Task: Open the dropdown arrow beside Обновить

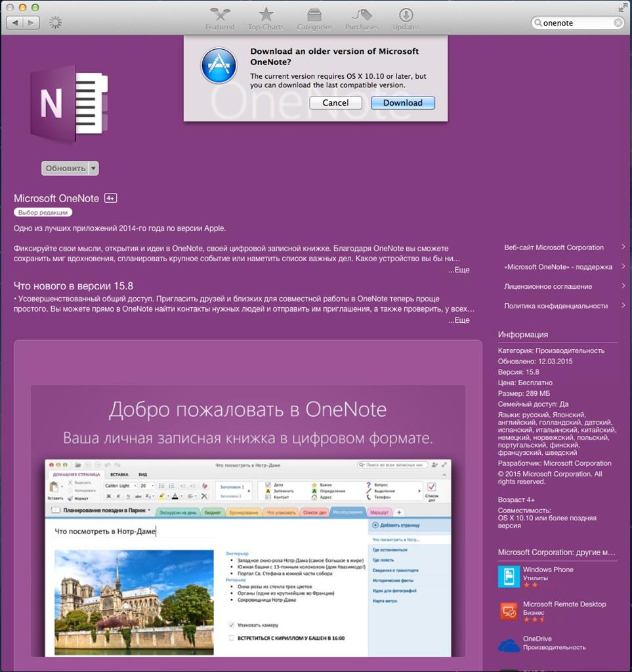Action: pos(93,169)
